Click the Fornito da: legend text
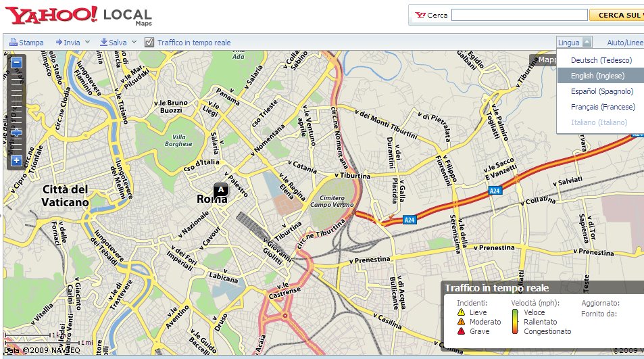The width and height of the screenshot is (644, 359). [x=599, y=314]
